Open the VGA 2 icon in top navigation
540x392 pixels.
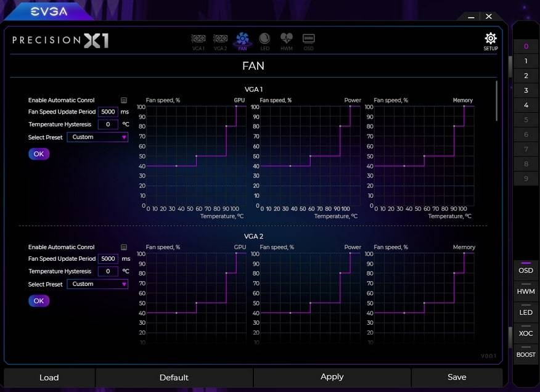click(220, 41)
